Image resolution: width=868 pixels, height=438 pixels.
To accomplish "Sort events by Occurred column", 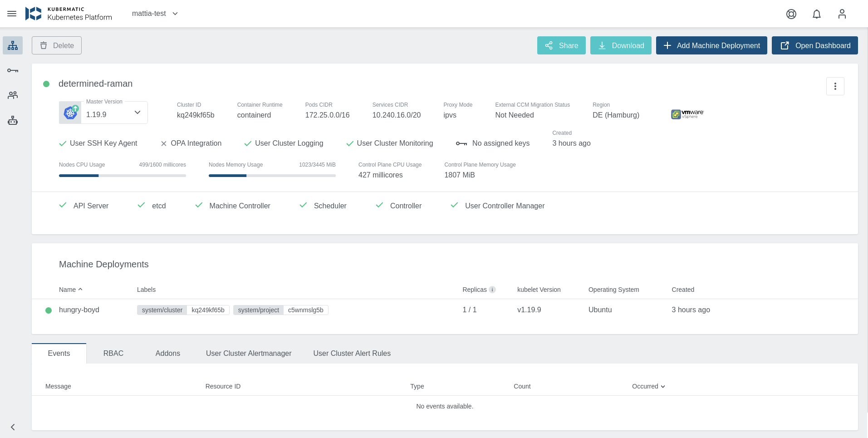I will (x=648, y=386).
